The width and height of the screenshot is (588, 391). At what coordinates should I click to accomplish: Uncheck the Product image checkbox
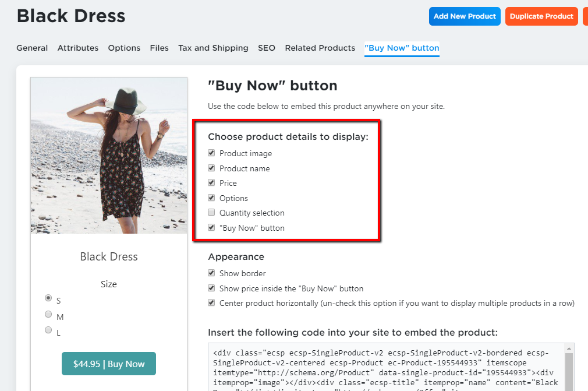(x=211, y=153)
